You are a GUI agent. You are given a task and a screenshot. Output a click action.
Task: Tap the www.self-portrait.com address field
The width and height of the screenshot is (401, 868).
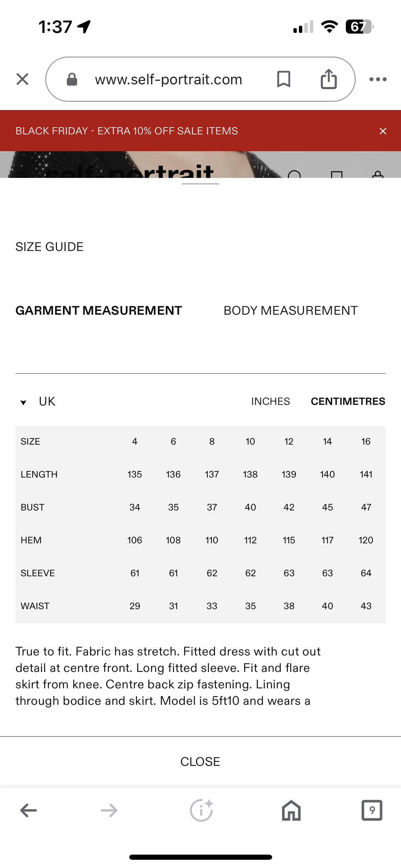[x=169, y=79]
